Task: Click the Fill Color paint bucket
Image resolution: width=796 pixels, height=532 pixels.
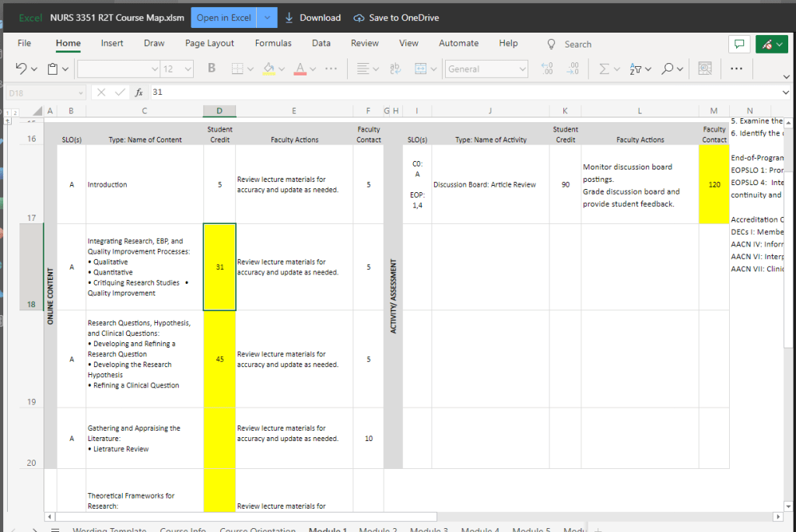Action: coord(268,69)
